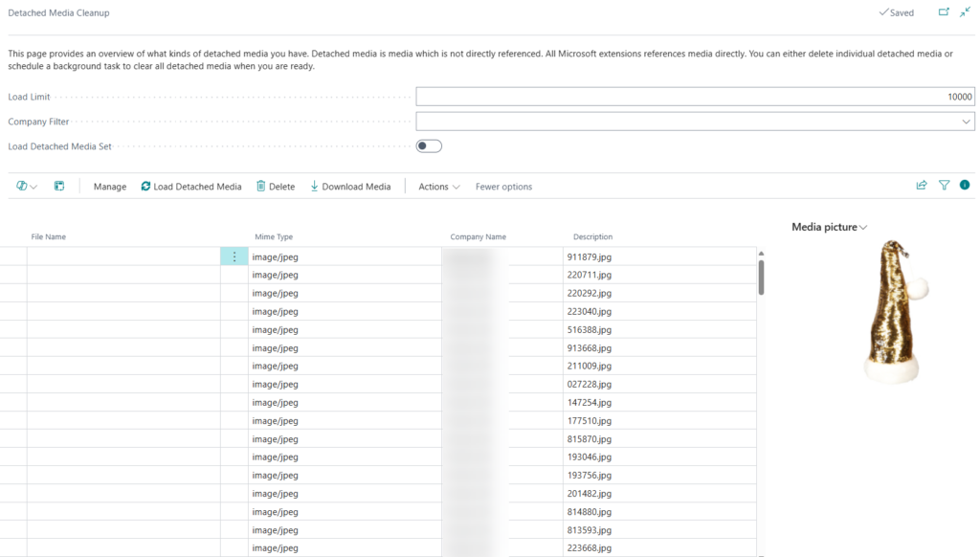Image resolution: width=980 pixels, height=557 pixels.
Task: Enable the Load Detached Media Set toggle
Action: (429, 146)
